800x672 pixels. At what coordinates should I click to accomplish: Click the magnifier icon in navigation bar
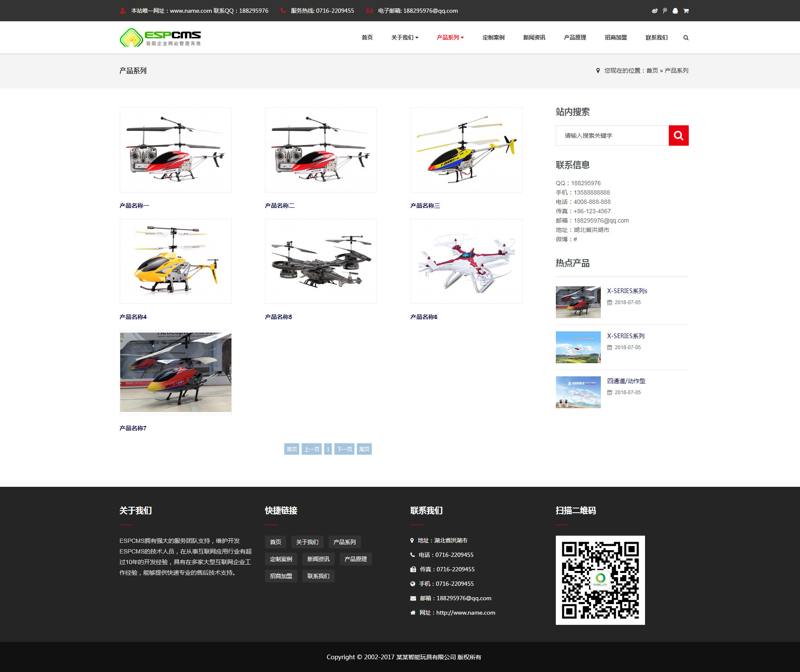[686, 38]
